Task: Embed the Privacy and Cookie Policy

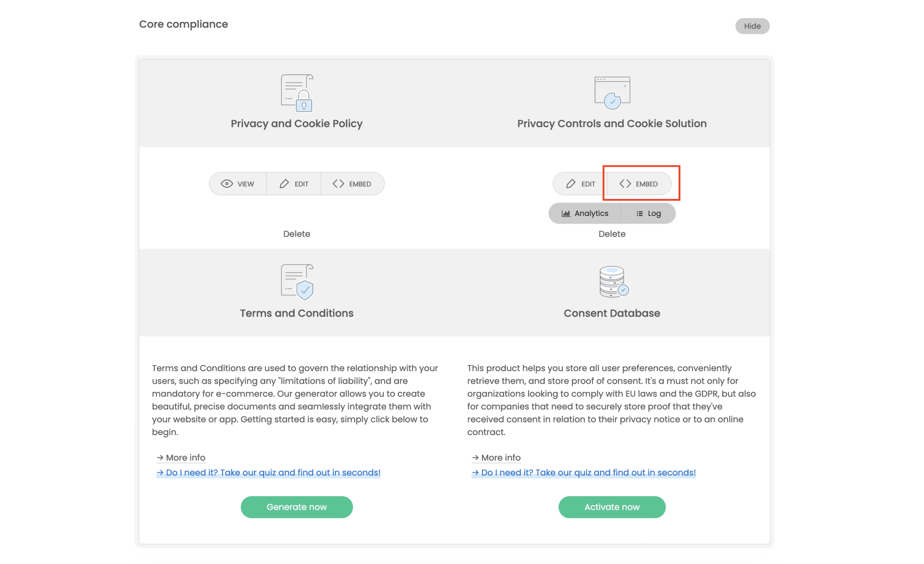Action: click(x=352, y=183)
